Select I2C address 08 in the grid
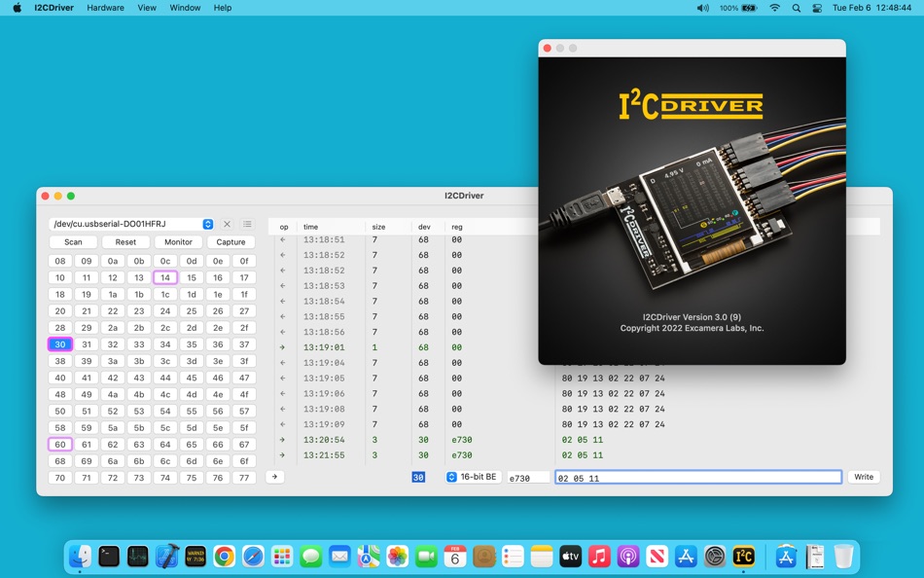The image size is (924, 578). [x=60, y=261]
